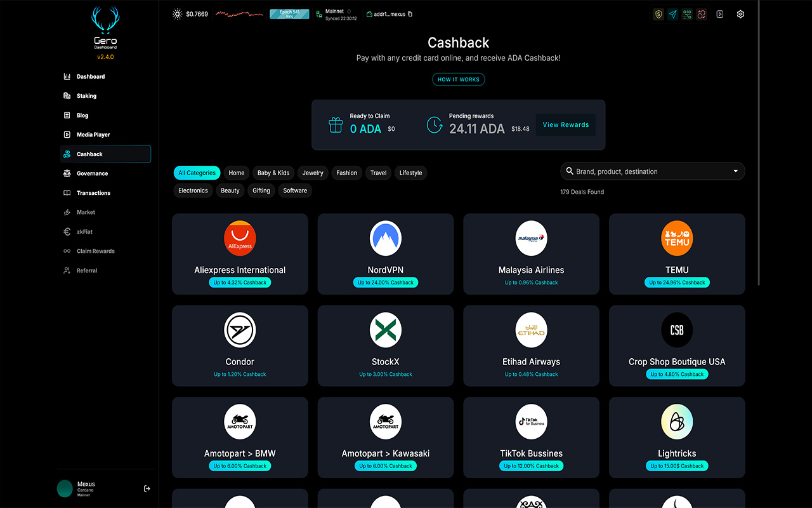This screenshot has height=508, width=812.
Task: Select the 24.11 ADA pending amount
Action: (x=477, y=129)
